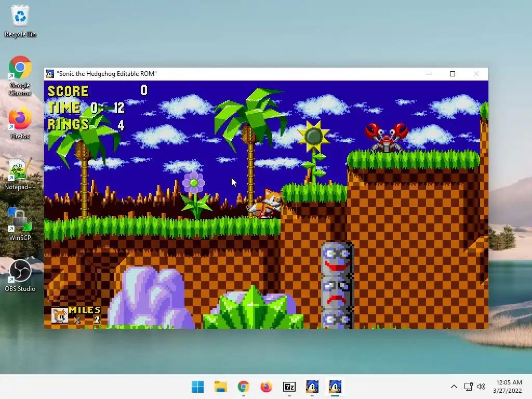Expand the hidden system tray icons chevron

pyautogui.click(x=454, y=387)
